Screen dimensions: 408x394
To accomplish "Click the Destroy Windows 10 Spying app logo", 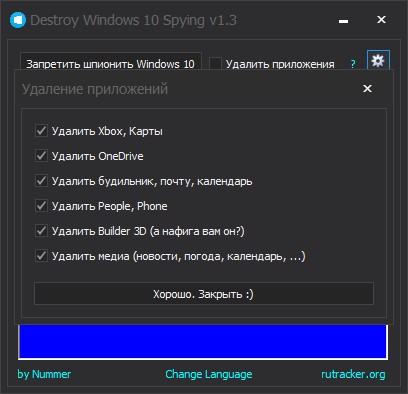I will 18,20.
